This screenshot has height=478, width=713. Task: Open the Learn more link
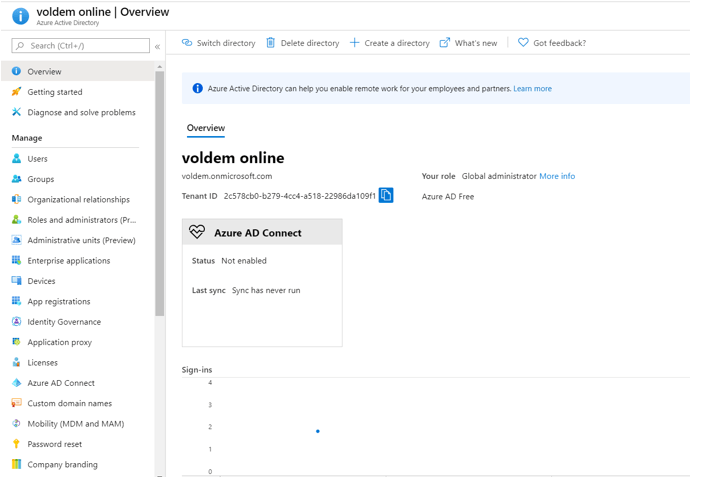tap(532, 89)
